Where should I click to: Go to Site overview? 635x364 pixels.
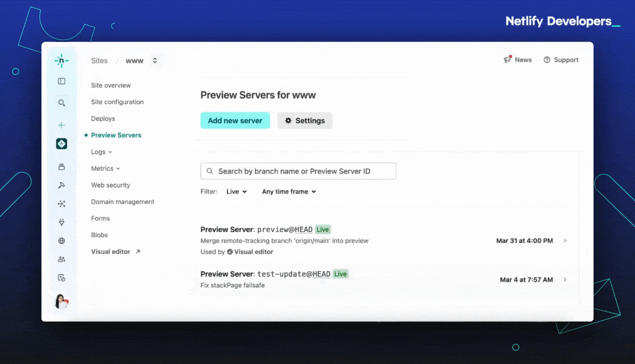click(x=111, y=85)
